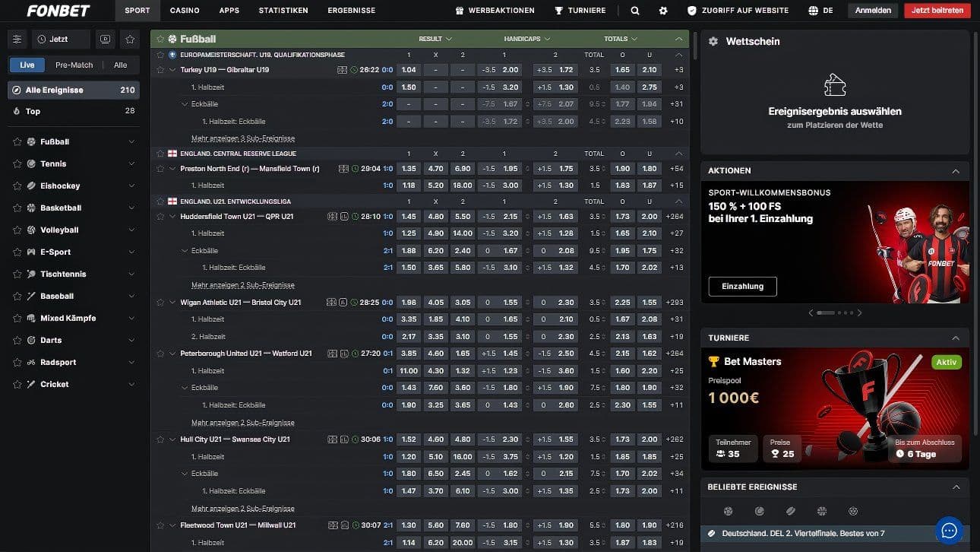The width and height of the screenshot is (980, 552).
Task: Switch to the CASINO menu item
Action: (182, 11)
